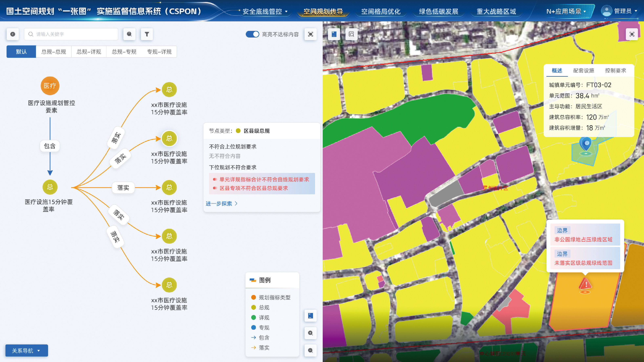Select the bottom 总 node on right
The image size is (644, 362).
(x=169, y=285)
